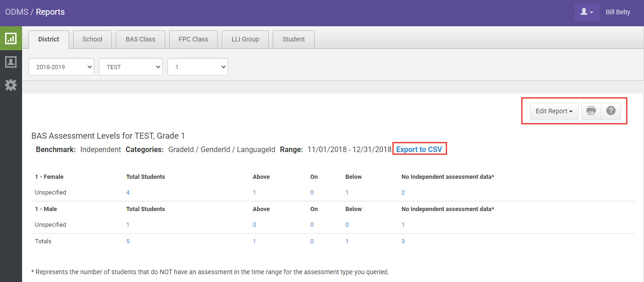The width and height of the screenshot is (644, 282).
Task: Select the people/roster icon in the sidebar
Action: [11, 61]
